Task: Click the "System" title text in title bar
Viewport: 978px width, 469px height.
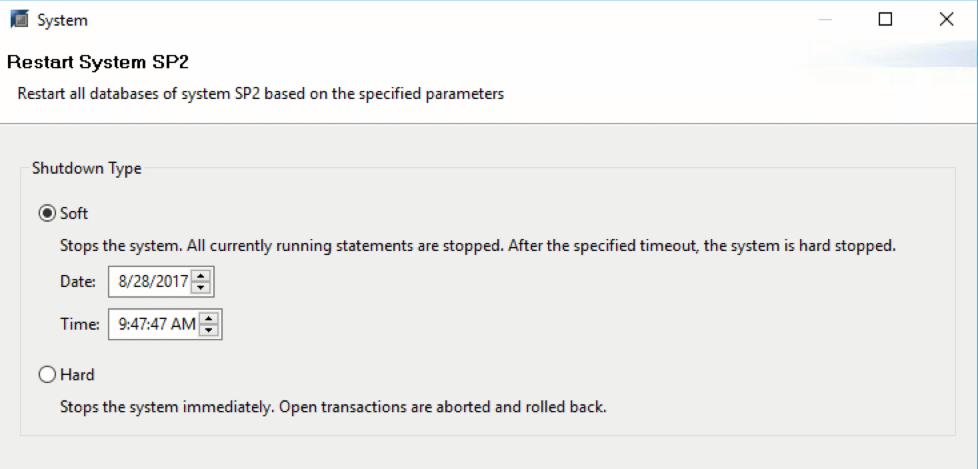Action: tap(62, 21)
